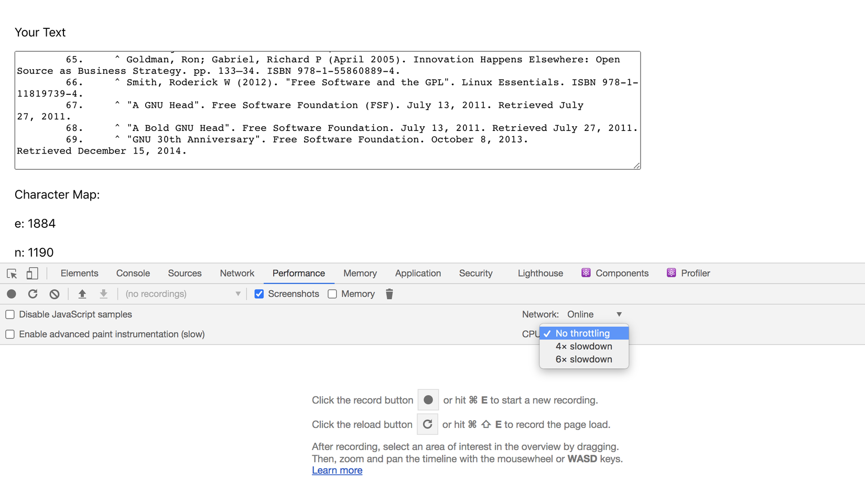Switch to the Memory tab
The height and width of the screenshot is (504, 865).
[360, 273]
